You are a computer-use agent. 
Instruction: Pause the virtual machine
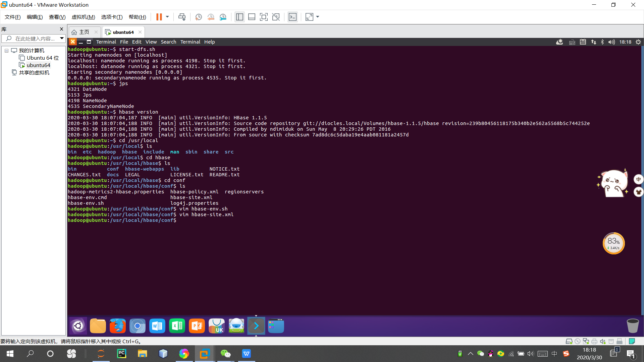pos(159,17)
